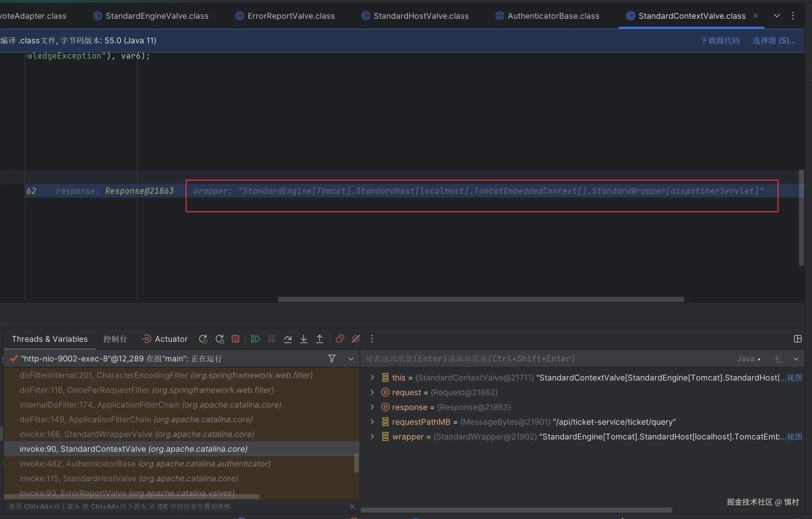Click the Stop debugging red square
Image resolution: width=812 pixels, height=519 pixels.
[235, 339]
